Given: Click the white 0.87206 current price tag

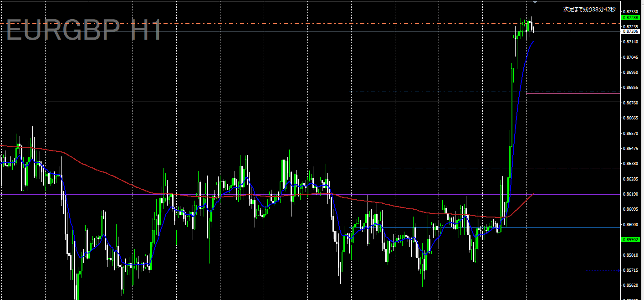Looking at the screenshot, I should coord(631,31).
